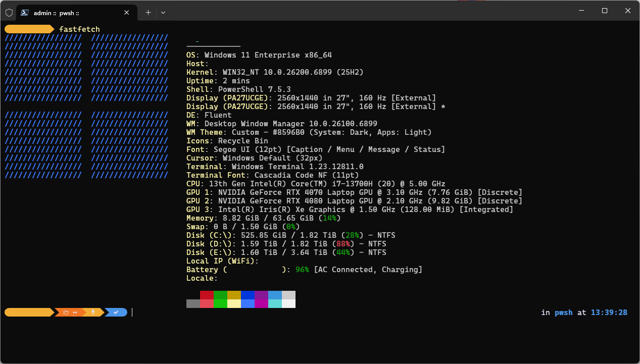Click the lightning bolt prompt segment
This screenshot has height=364, width=640.
(x=92, y=313)
